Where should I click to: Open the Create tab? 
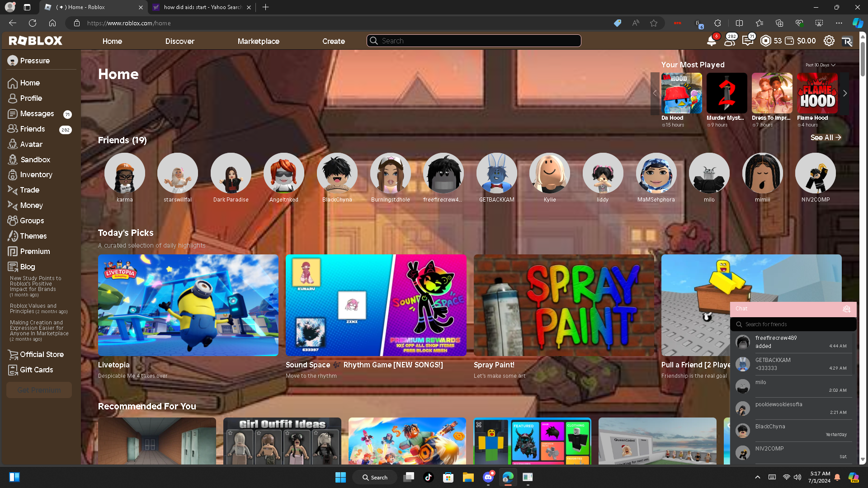pos(334,41)
